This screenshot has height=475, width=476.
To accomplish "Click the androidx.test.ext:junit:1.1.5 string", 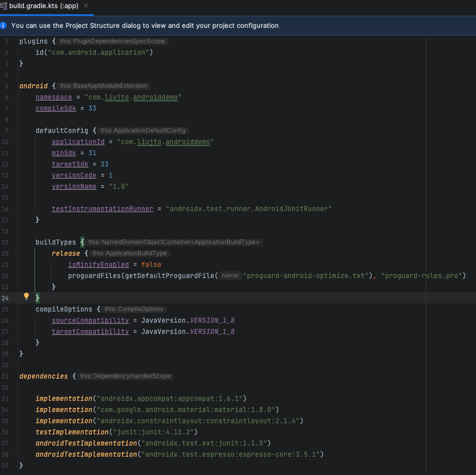I will [x=204, y=443].
